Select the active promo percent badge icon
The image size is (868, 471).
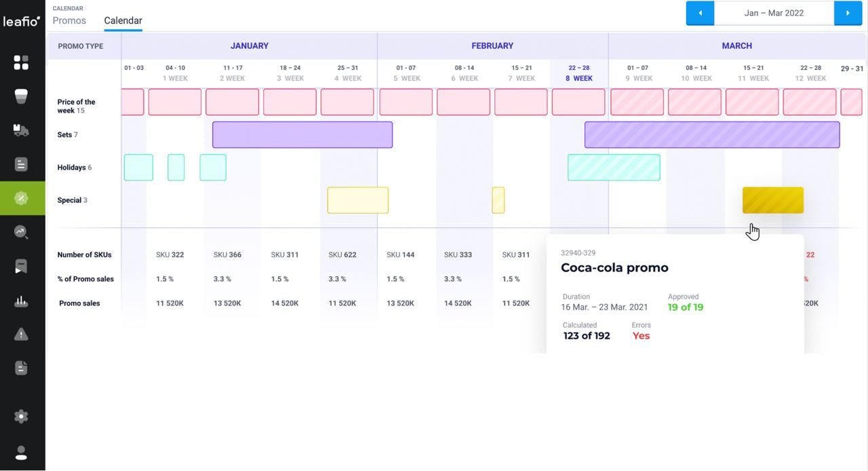(21, 198)
